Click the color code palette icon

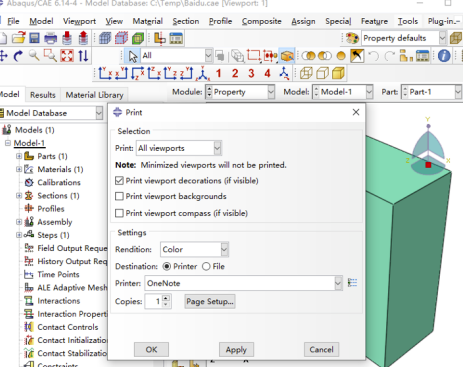(352, 38)
